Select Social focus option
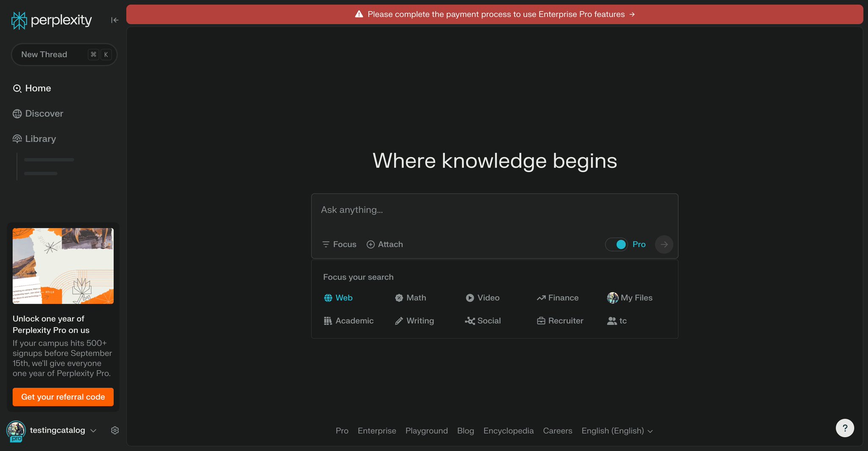Viewport: 868px width, 451px height. click(x=483, y=321)
